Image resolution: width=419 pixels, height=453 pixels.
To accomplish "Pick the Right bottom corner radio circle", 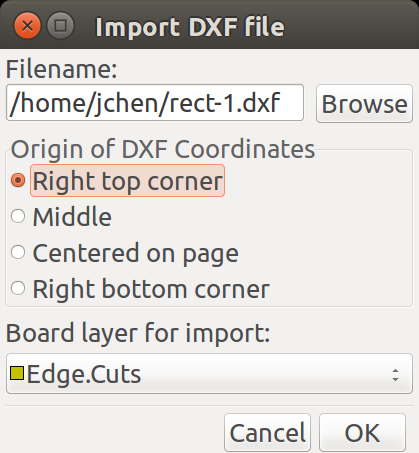I will (x=18, y=288).
